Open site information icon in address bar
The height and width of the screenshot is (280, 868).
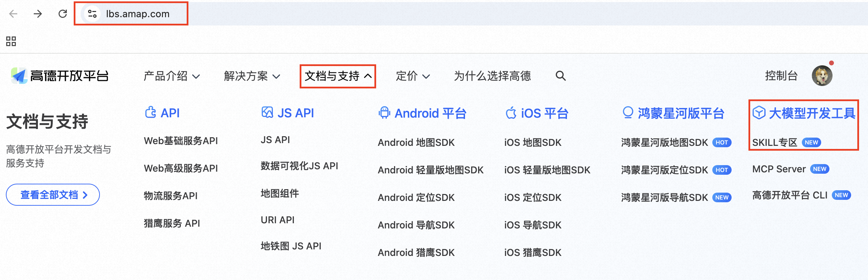coord(92,14)
